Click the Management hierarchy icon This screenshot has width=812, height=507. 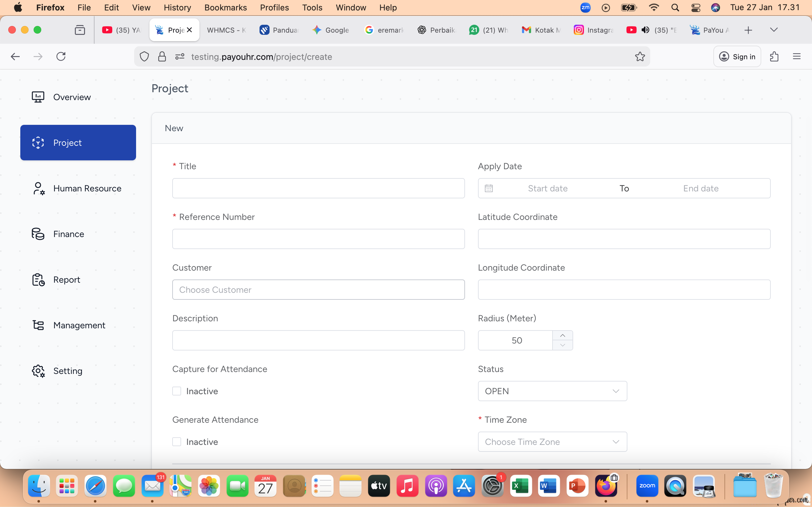click(x=38, y=325)
